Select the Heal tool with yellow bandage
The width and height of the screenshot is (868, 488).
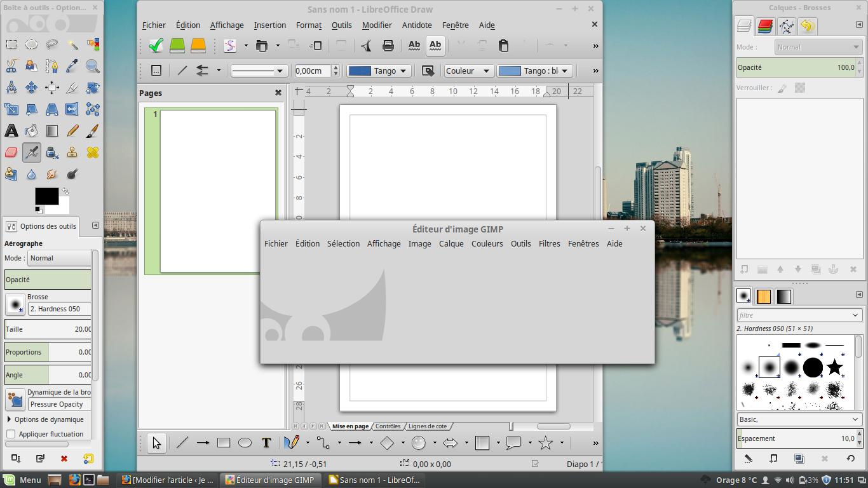click(93, 152)
